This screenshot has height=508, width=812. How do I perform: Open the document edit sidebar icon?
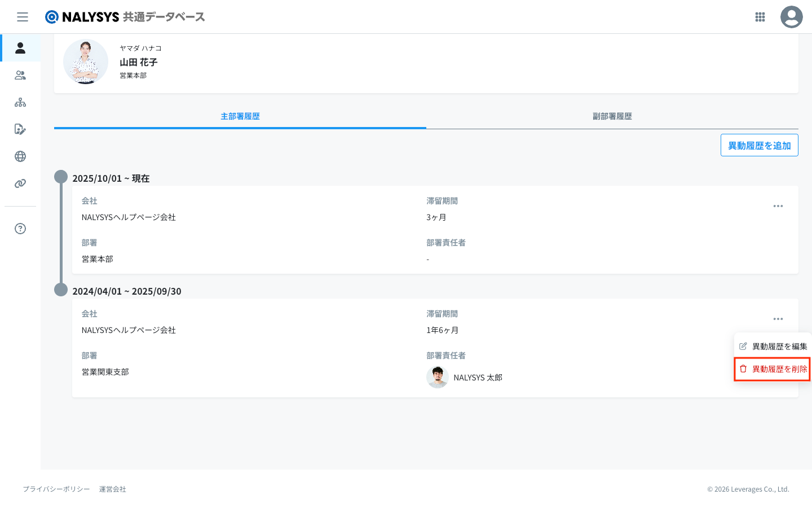point(20,129)
